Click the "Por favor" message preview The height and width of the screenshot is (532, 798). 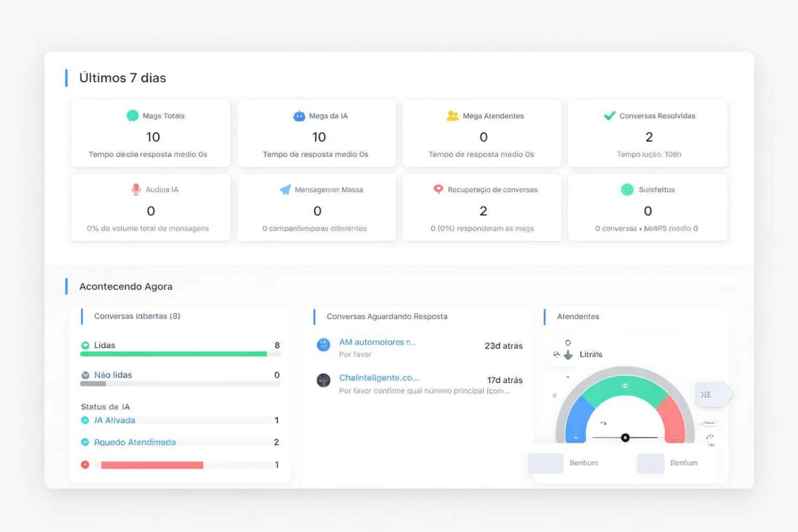pos(355,355)
